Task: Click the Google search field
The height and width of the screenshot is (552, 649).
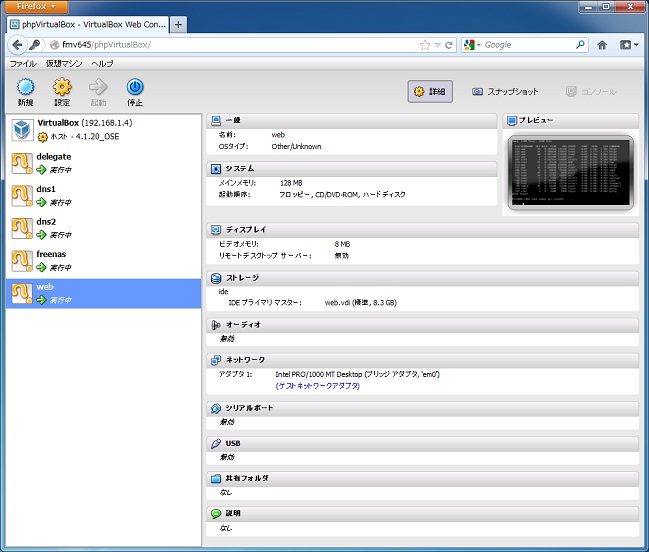Action: pyautogui.click(x=529, y=45)
